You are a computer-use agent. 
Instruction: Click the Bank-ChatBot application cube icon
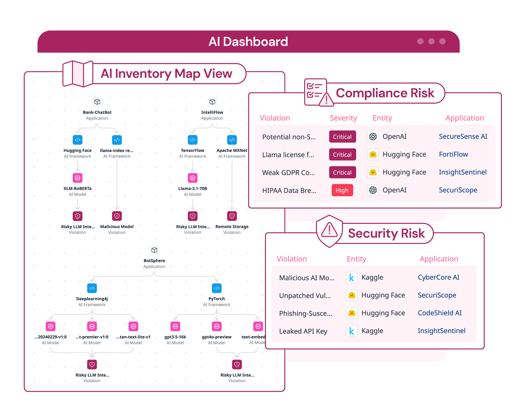click(97, 101)
